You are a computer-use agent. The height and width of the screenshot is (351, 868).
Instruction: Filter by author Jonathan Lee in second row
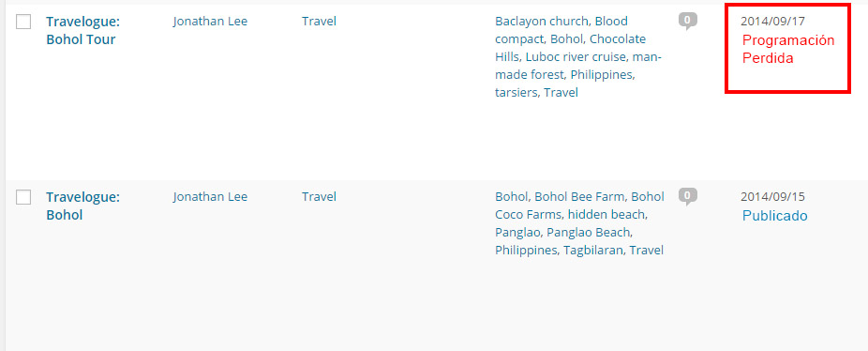(x=210, y=197)
